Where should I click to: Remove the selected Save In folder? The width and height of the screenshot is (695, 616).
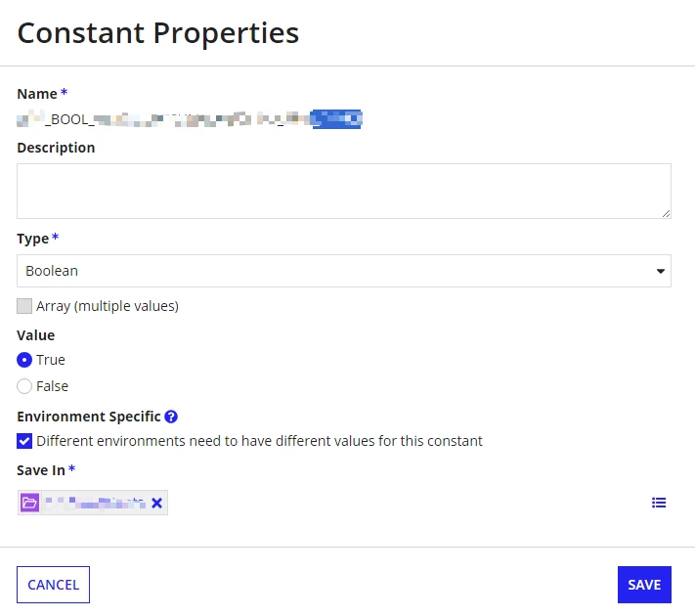[156, 503]
